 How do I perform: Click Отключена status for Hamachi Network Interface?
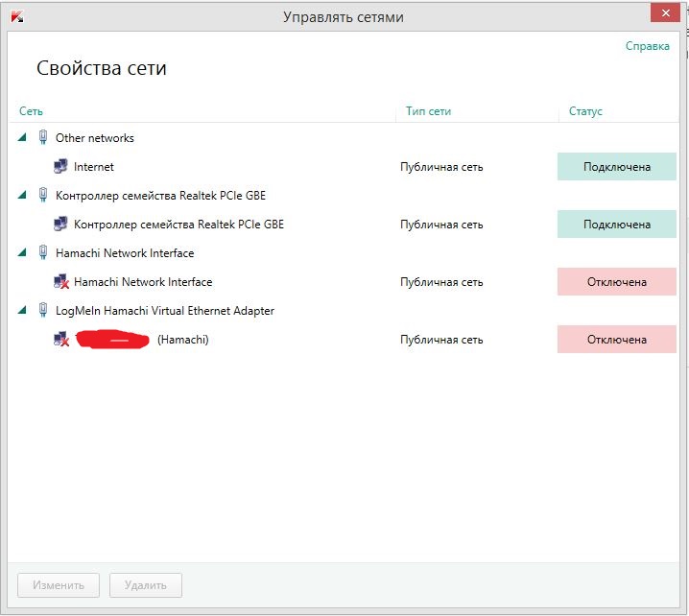click(616, 282)
